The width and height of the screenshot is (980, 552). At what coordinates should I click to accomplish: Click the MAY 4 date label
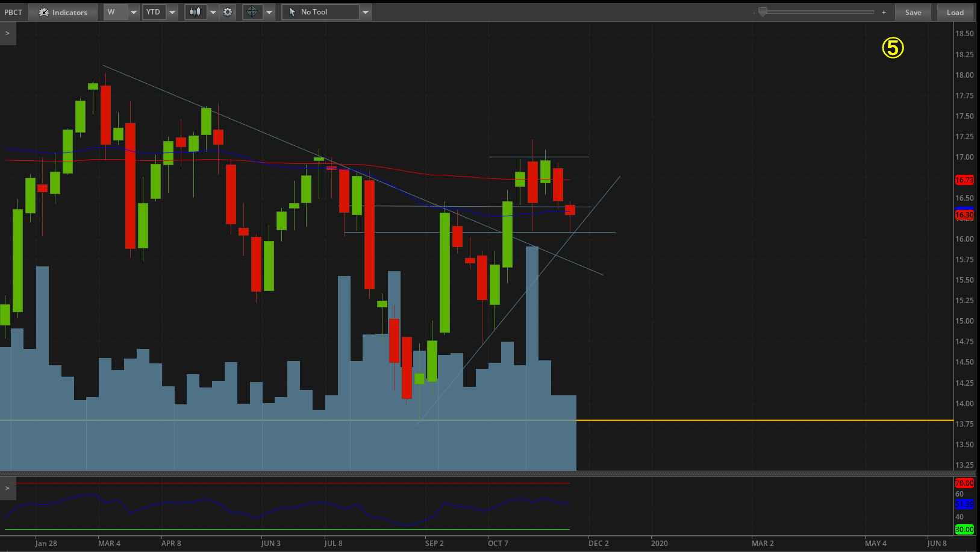pyautogui.click(x=876, y=544)
